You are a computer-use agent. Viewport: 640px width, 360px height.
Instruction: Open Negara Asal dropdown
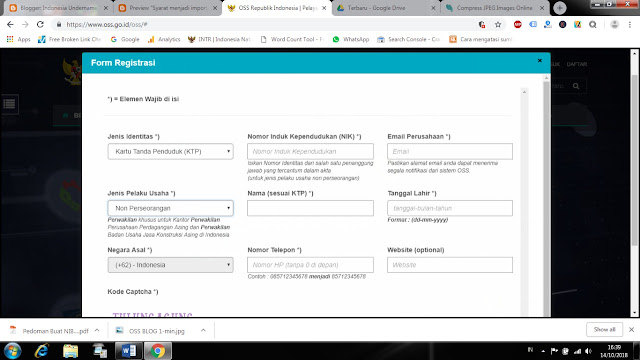(x=171, y=265)
